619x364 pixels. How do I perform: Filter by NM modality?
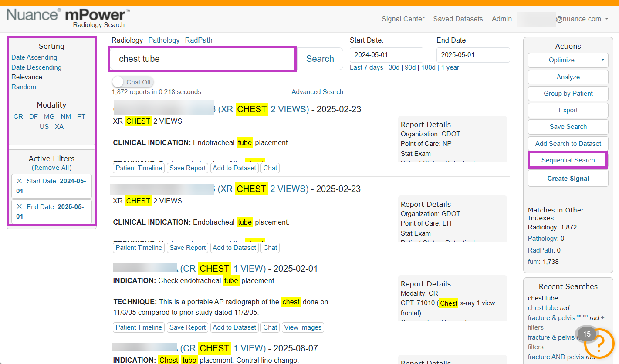pyautogui.click(x=66, y=117)
